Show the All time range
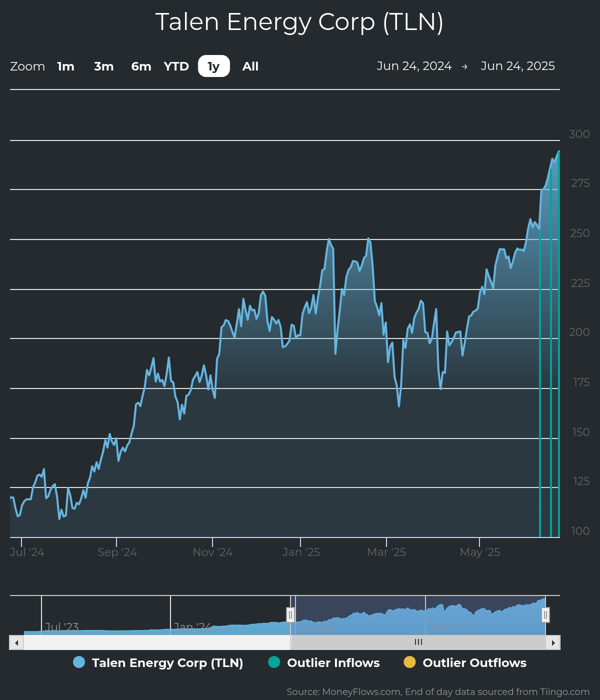 click(250, 66)
